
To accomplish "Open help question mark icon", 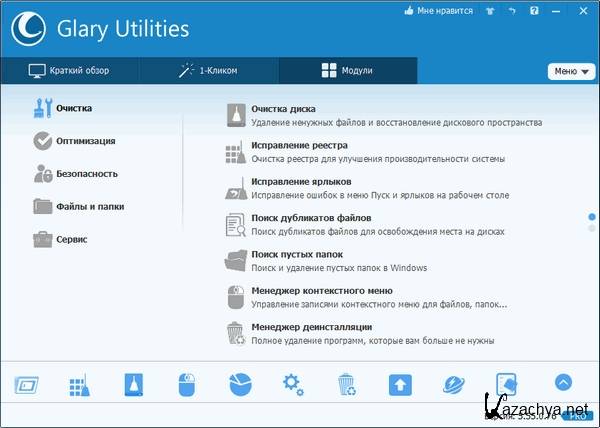I will [532, 11].
